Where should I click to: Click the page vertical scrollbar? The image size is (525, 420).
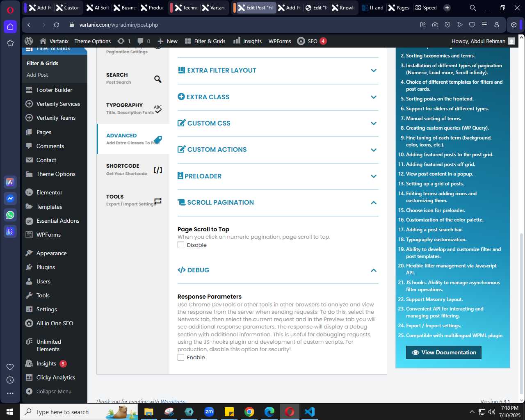pos(522,314)
